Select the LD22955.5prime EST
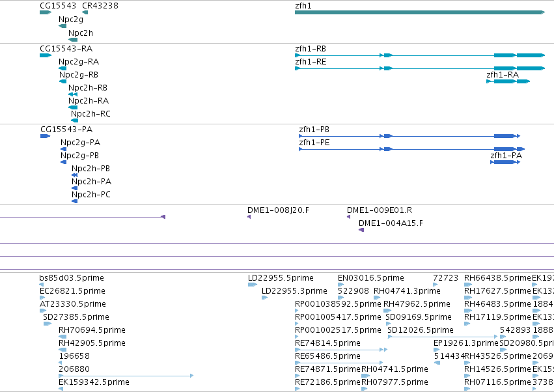 click(x=253, y=284)
